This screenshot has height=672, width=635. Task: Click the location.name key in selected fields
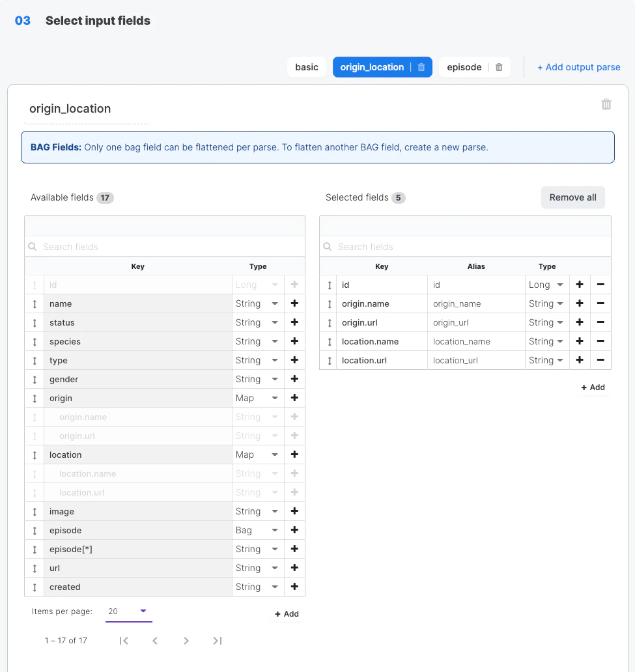382,341
